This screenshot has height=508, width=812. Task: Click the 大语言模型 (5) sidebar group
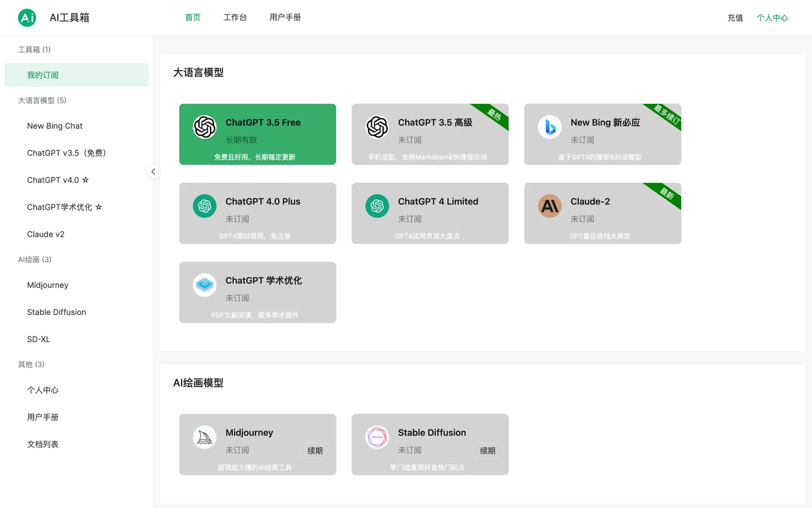tap(42, 100)
